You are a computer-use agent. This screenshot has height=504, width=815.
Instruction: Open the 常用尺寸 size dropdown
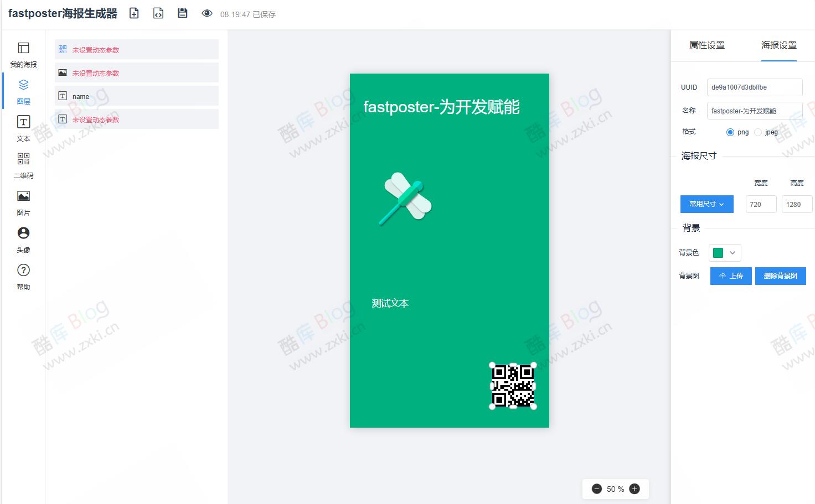point(706,204)
